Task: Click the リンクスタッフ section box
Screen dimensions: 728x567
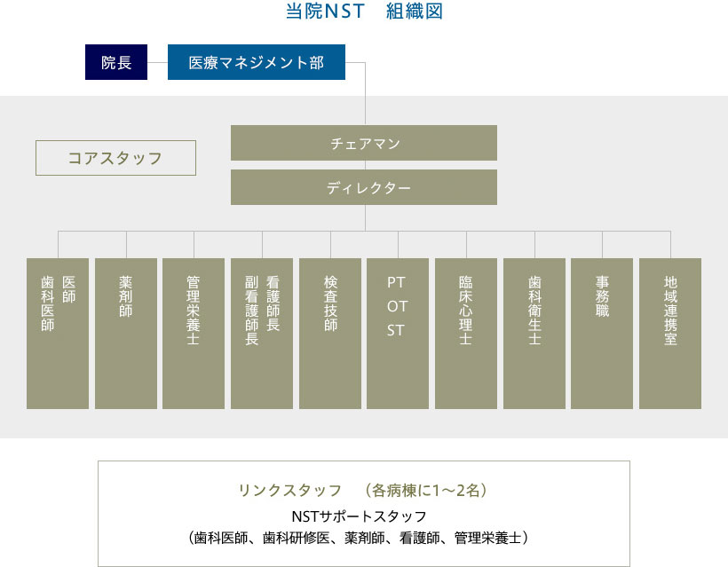Action: [364, 513]
